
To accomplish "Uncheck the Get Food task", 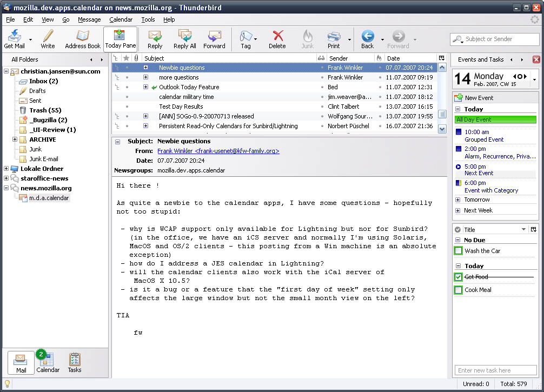I will point(459,277).
